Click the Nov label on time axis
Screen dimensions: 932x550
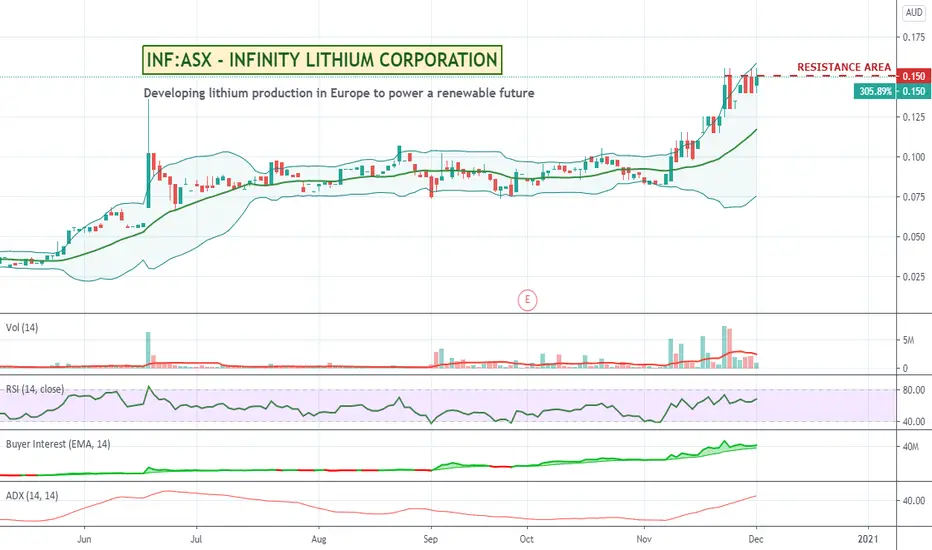644,539
